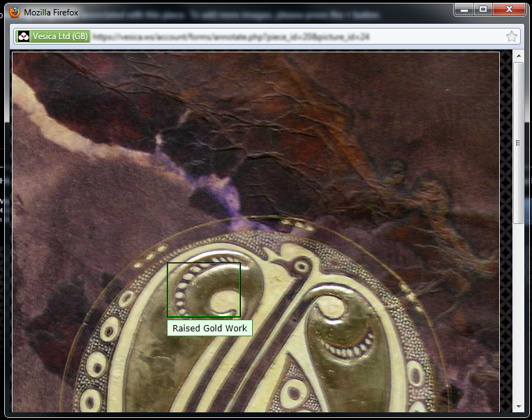Click the Firefox logo in the title bar
This screenshot has height=420, width=532.
[x=15, y=12]
